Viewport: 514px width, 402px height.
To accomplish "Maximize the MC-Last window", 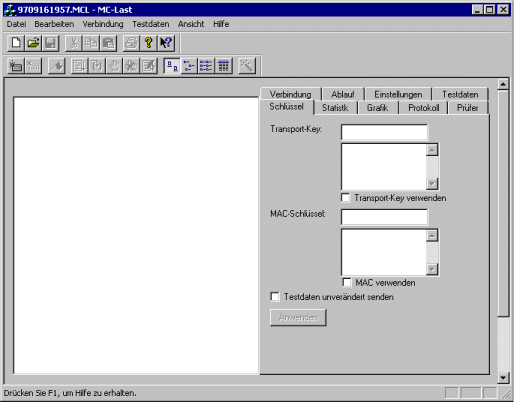I will pyautogui.click(x=489, y=10).
